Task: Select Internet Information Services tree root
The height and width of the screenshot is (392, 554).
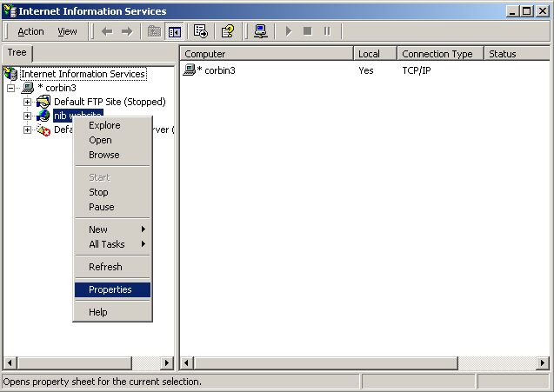Action: click(x=83, y=74)
